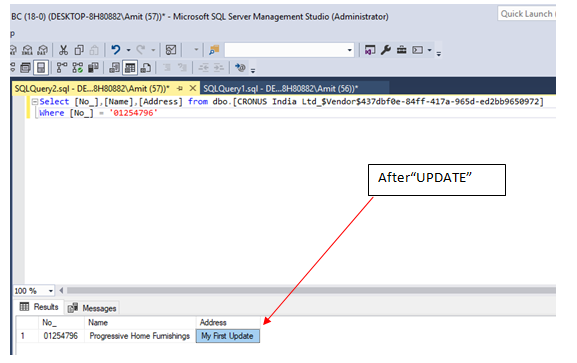
Task: Open the Results tab
Action: [39, 307]
